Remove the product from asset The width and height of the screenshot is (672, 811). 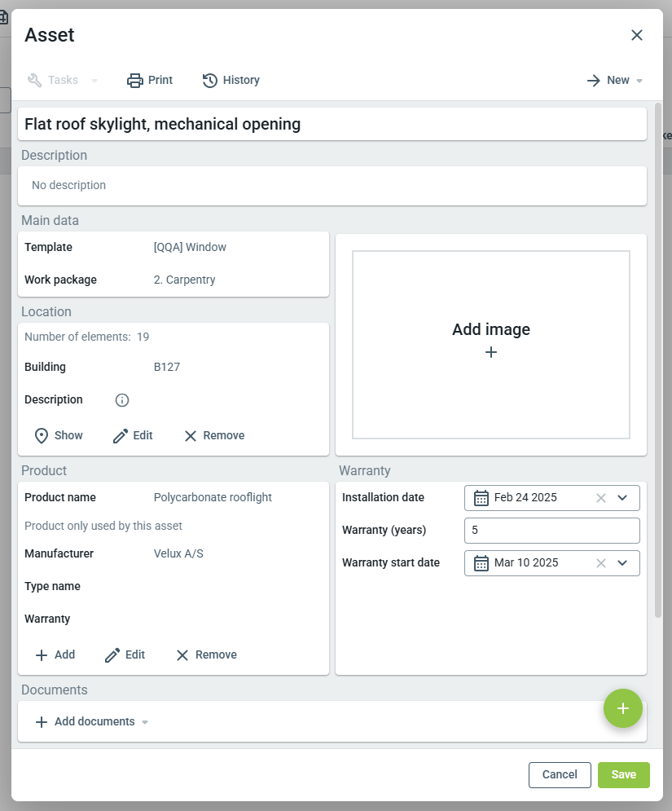[207, 655]
